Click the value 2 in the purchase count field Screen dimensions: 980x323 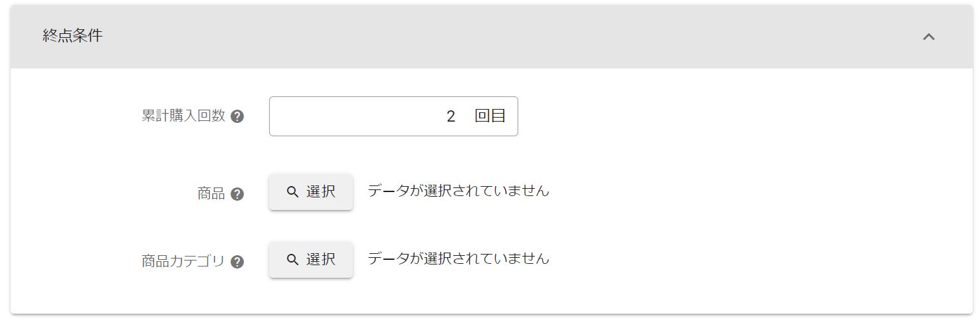point(451,116)
